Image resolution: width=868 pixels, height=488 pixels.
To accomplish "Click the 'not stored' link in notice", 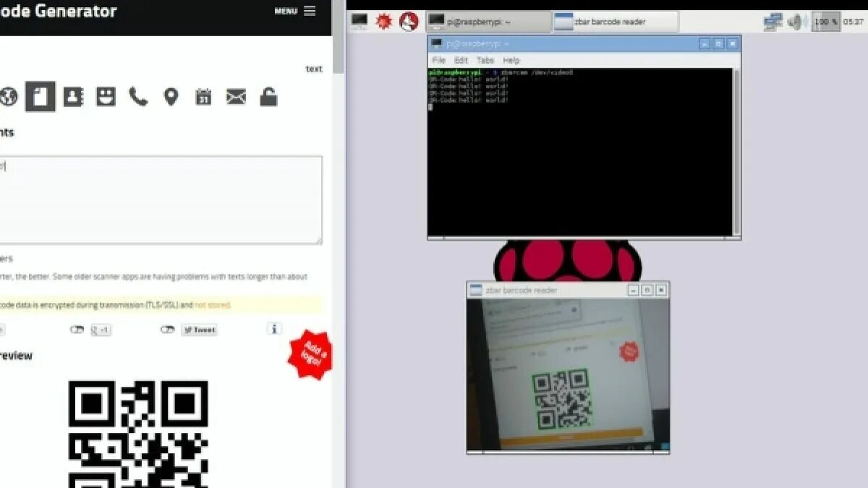I will pyautogui.click(x=212, y=305).
